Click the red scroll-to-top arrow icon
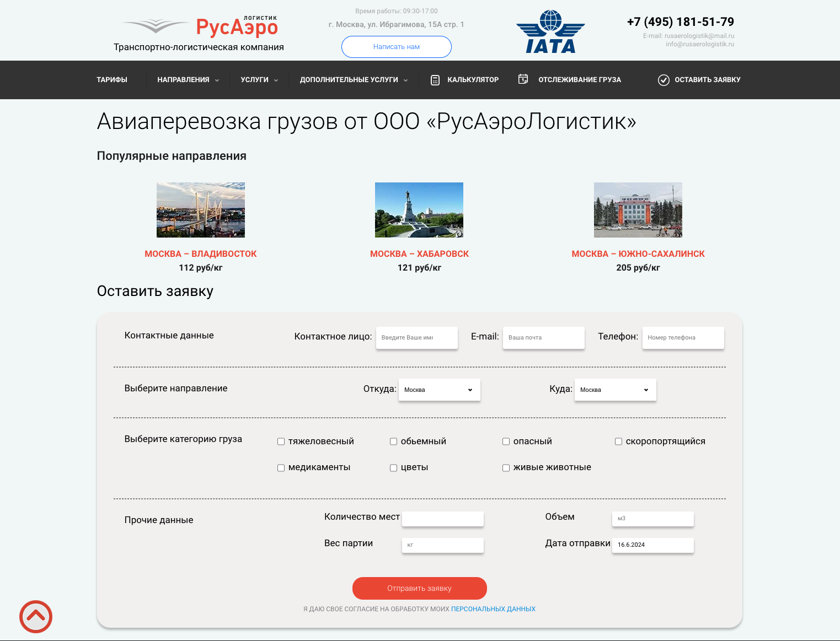 (36, 616)
